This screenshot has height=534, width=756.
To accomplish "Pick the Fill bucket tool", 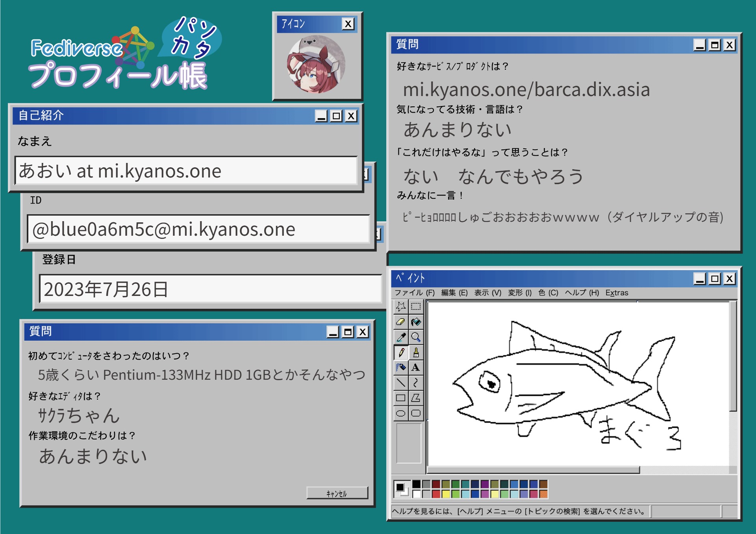I will 416,322.
